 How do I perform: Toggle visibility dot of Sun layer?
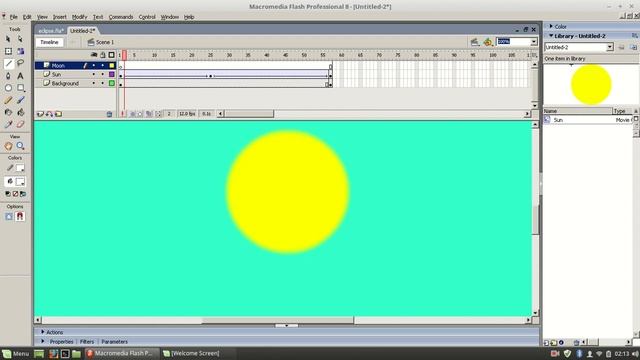(94, 74)
